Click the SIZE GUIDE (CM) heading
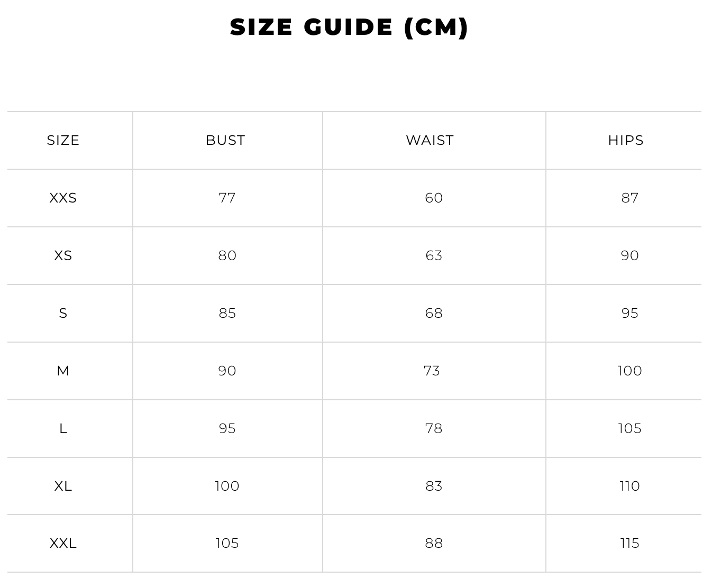712x588 pixels. 349,27
